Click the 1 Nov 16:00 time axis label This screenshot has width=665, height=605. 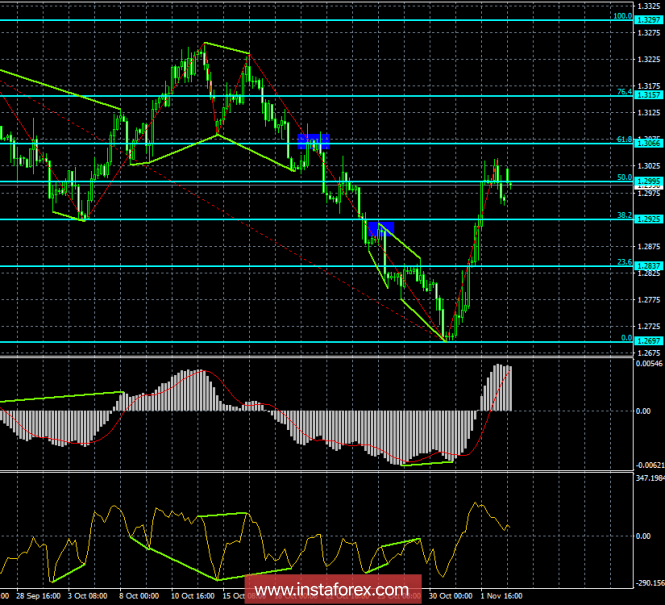click(502, 594)
